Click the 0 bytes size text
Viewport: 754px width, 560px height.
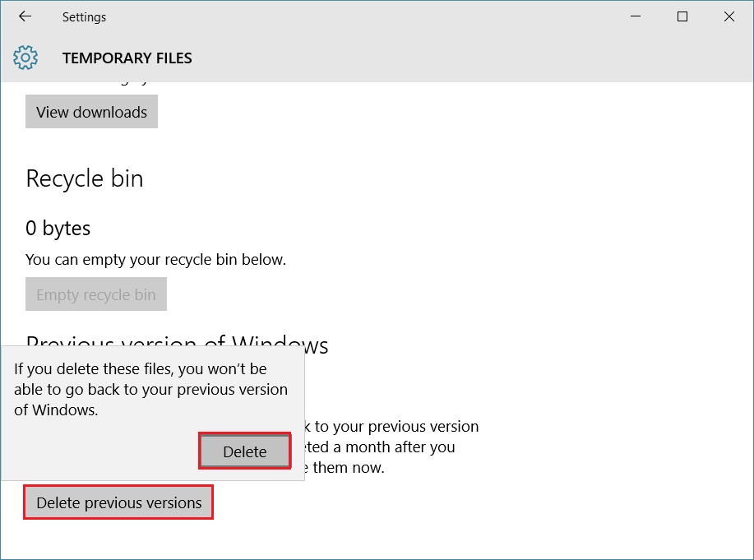(58, 228)
